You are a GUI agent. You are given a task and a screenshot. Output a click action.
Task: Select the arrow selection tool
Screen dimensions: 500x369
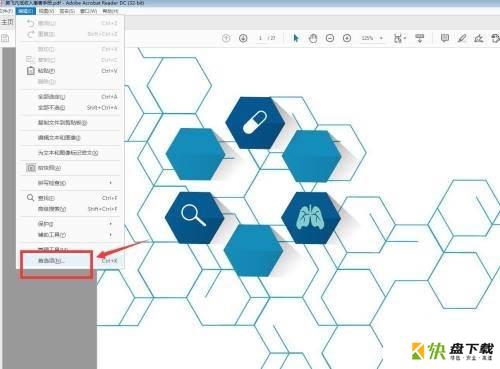296,38
